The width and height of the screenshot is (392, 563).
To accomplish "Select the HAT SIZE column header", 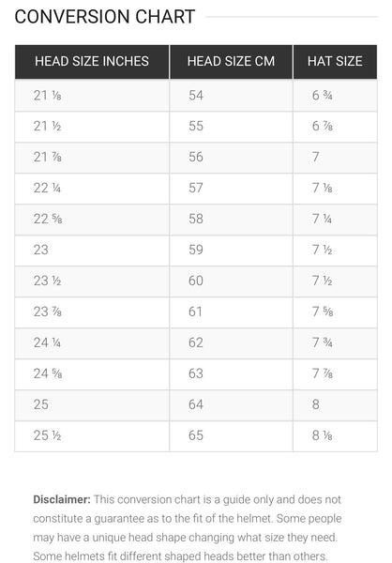I will 335,61.
